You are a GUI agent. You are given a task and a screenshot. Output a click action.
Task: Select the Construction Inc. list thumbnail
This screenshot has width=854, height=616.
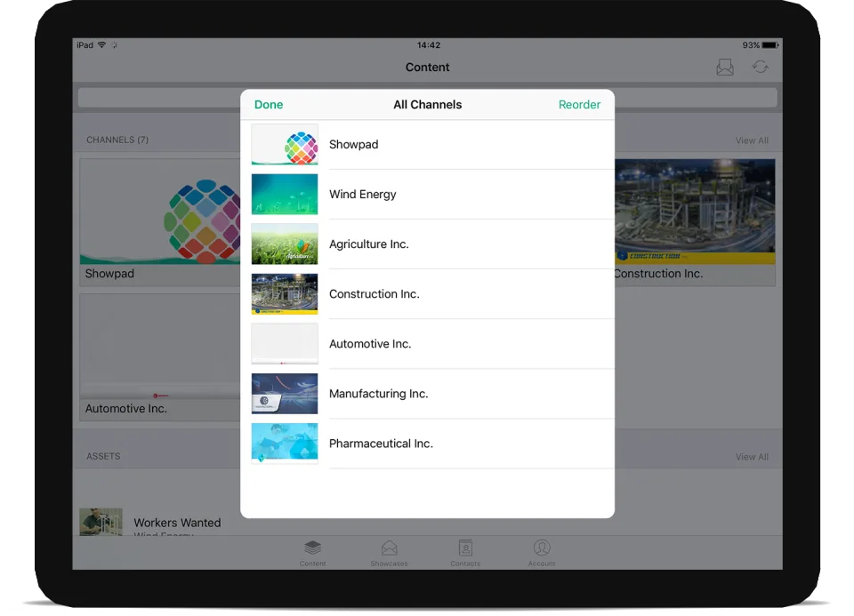(285, 294)
